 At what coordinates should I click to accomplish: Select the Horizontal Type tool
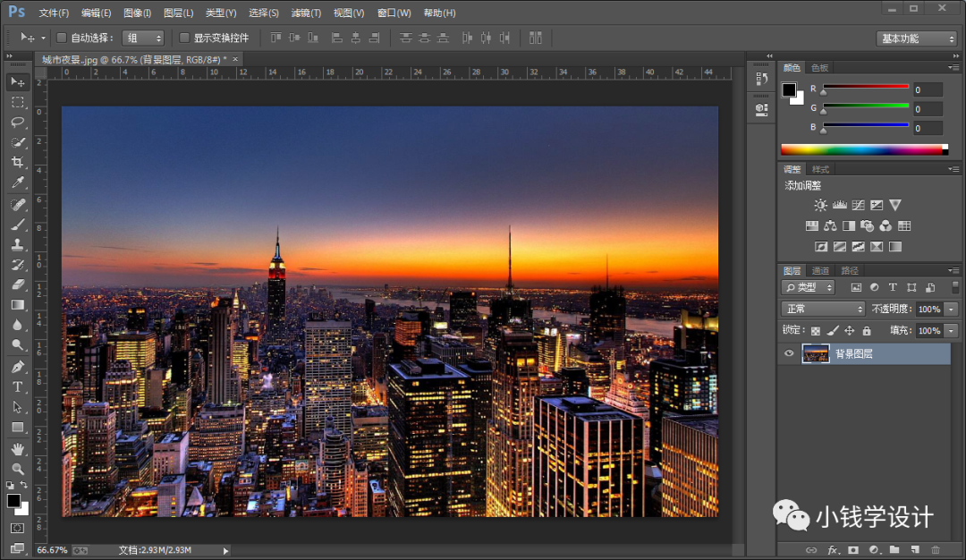point(18,386)
